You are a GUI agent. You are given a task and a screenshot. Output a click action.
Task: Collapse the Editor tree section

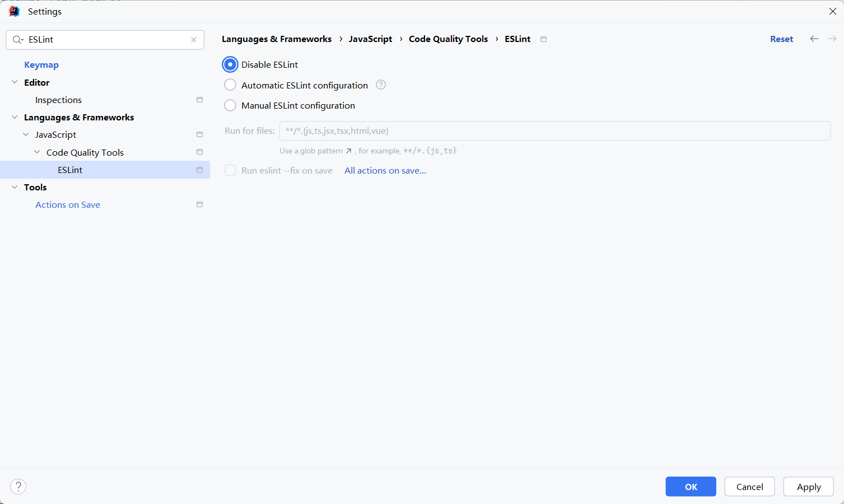(x=15, y=82)
